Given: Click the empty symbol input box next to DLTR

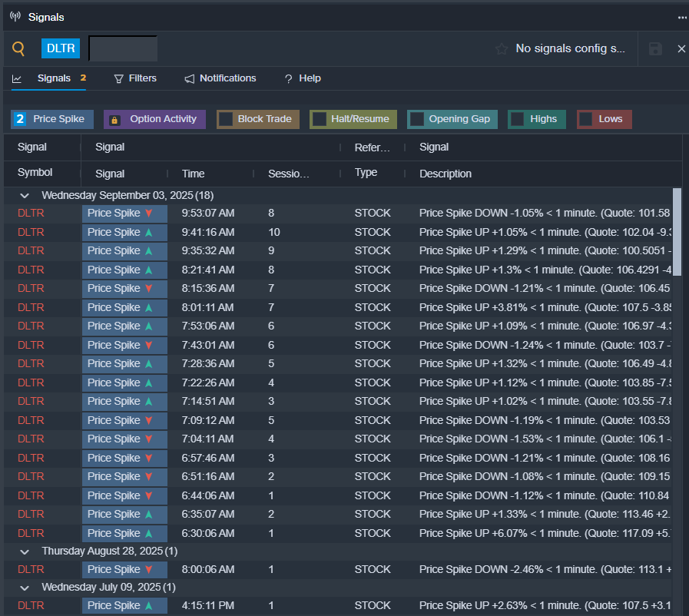Looking at the screenshot, I should pos(123,48).
